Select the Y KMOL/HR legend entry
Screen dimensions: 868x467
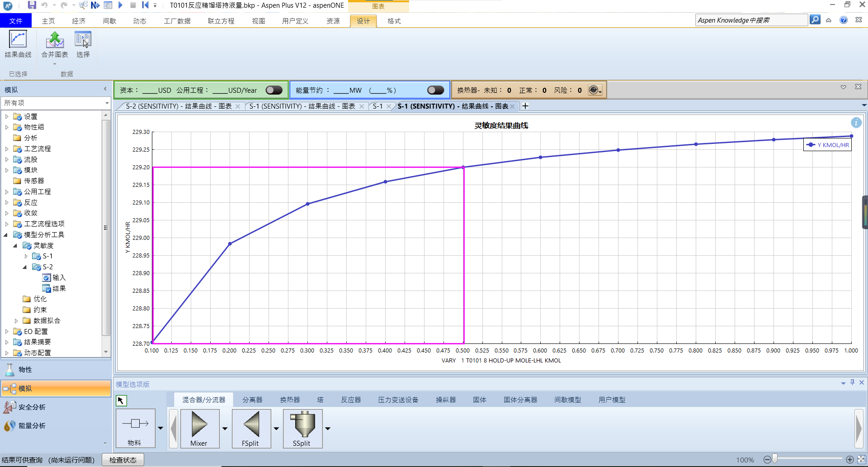point(827,145)
